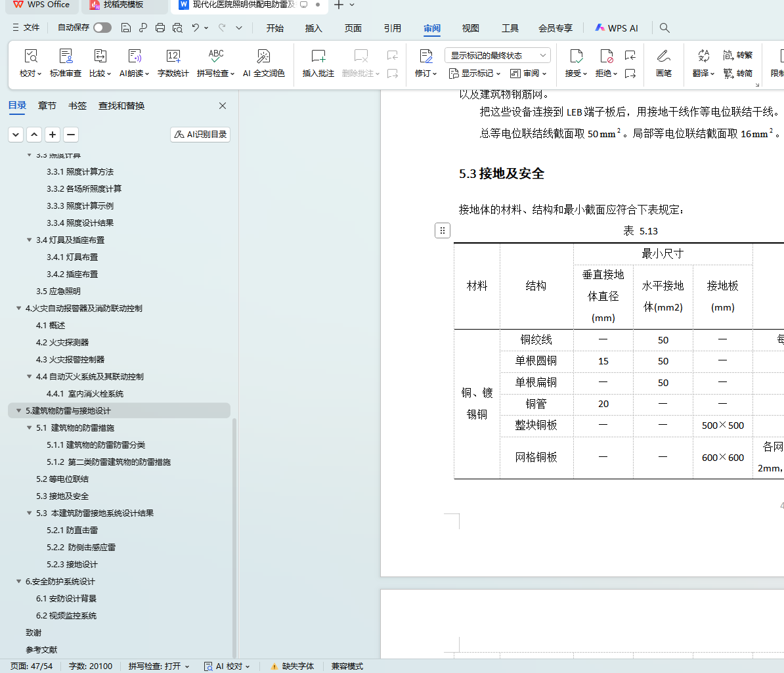Viewport: 784px width, 673px height.
Task: Go to next change icon
Action: coord(630,74)
